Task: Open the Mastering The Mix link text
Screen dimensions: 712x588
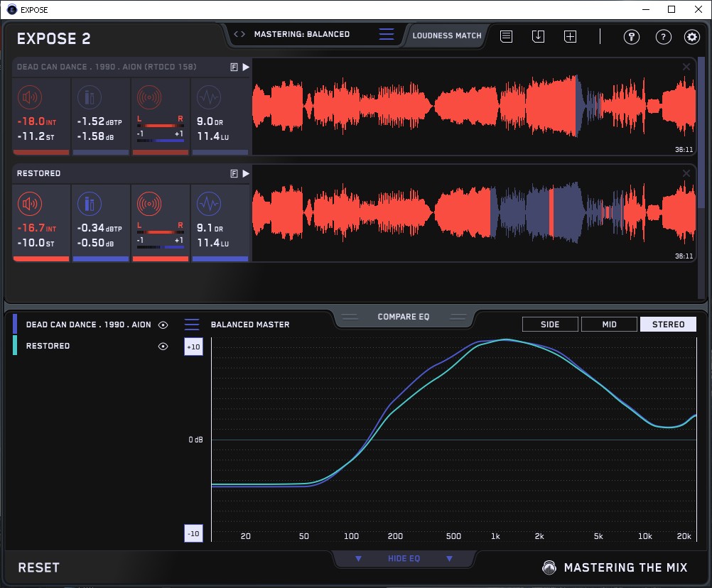Action: (626, 567)
